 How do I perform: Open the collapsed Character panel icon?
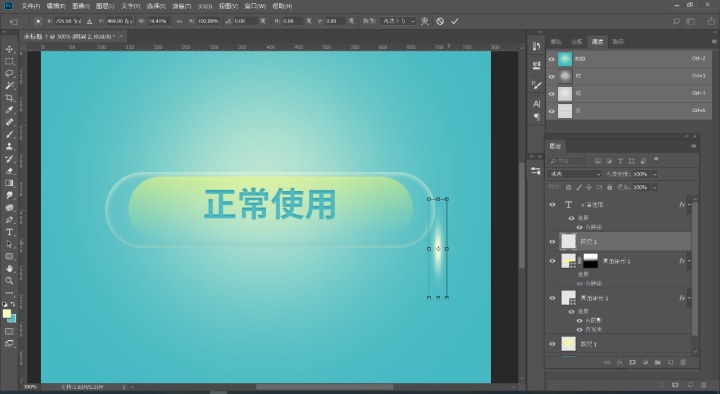(x=536, y=104)
